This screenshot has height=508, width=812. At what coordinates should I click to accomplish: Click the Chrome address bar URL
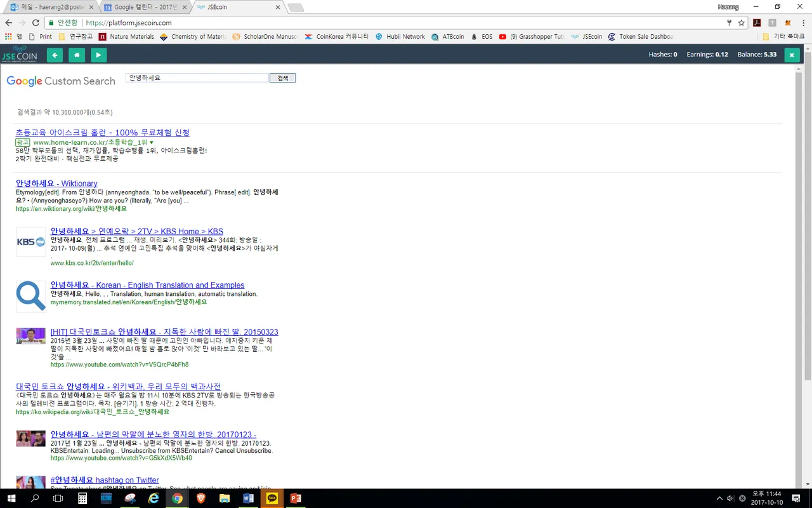point(129,23)
